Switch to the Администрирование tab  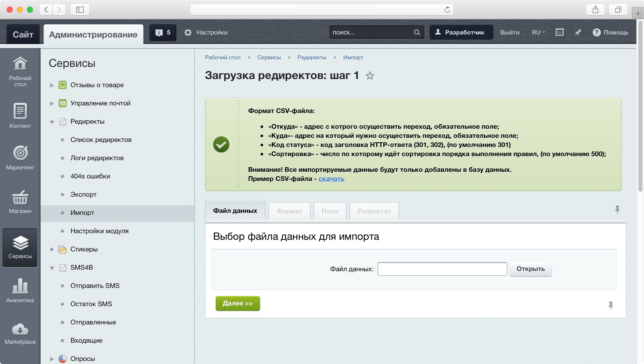[93, 34]
